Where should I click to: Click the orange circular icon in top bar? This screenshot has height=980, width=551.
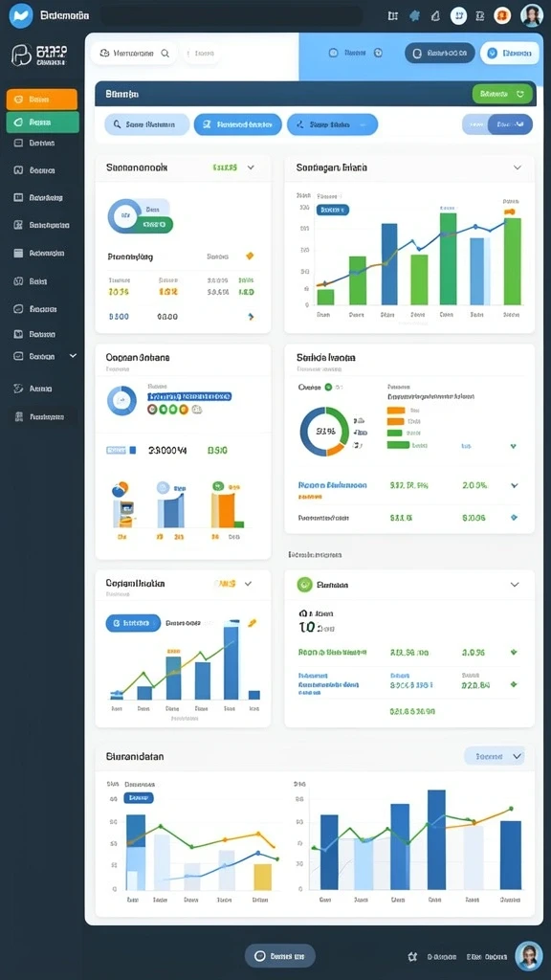point(502,15)
